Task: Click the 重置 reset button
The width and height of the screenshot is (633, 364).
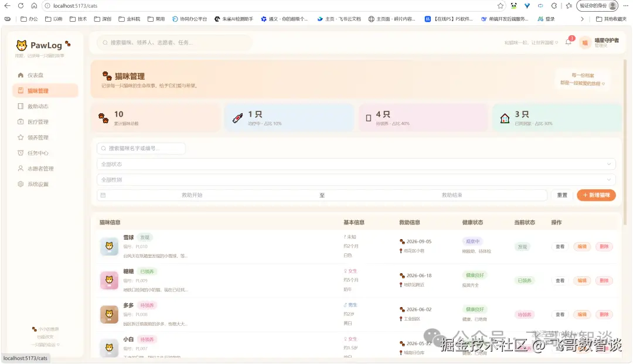Action: click(x=562, y=195)
